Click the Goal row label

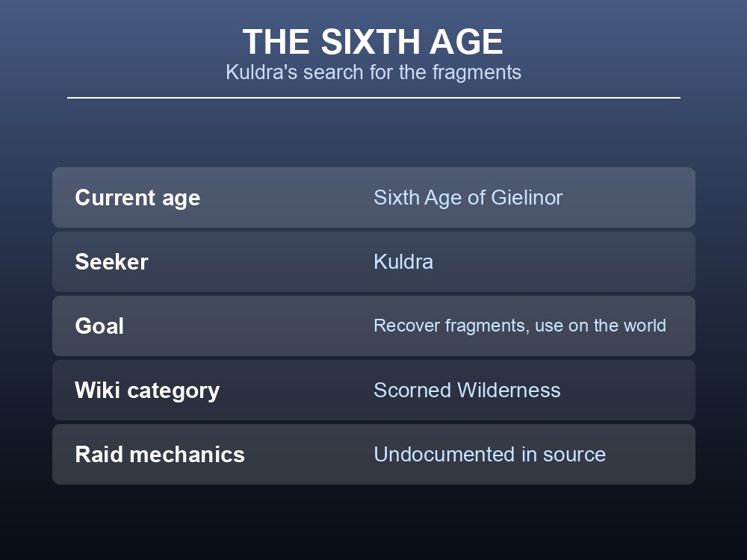[99, 326]
